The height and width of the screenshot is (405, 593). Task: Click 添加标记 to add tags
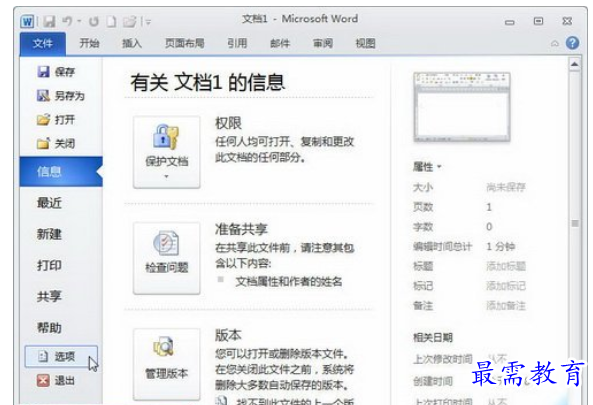point(506,286)
